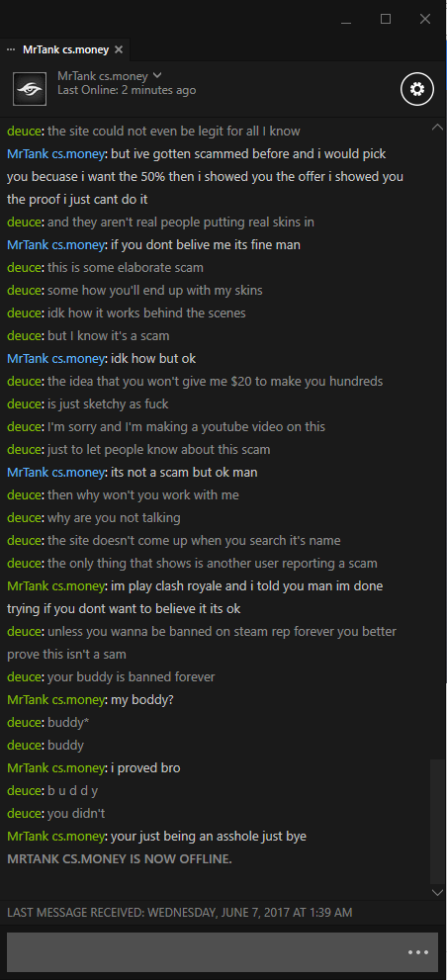Open the tab list ellipsis menu
This screenshot has width=447, height=980.
click(x=11, y=49)
